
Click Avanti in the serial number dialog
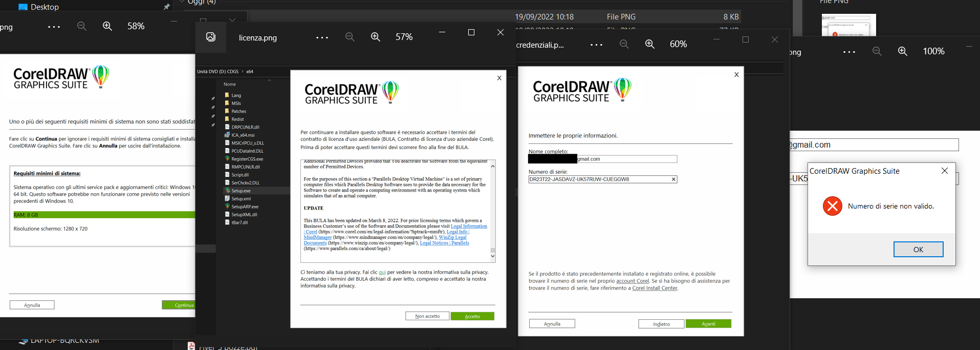click(709, 324)
